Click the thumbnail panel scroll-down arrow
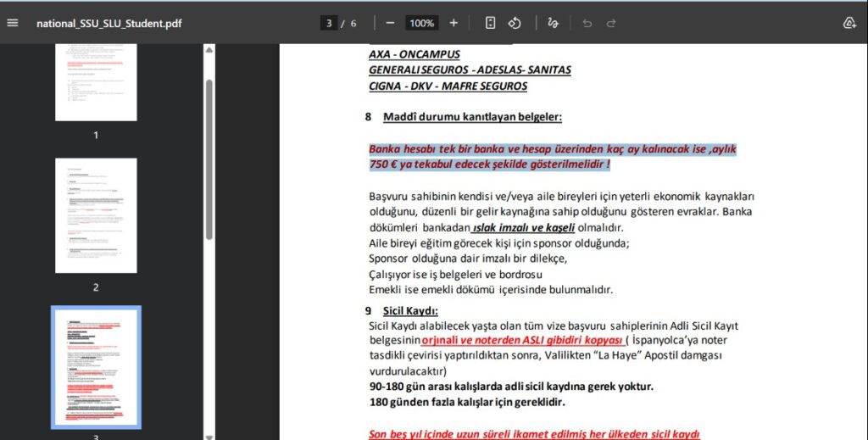This screenshot has height=440, width=868. click(x=209, y=437)
